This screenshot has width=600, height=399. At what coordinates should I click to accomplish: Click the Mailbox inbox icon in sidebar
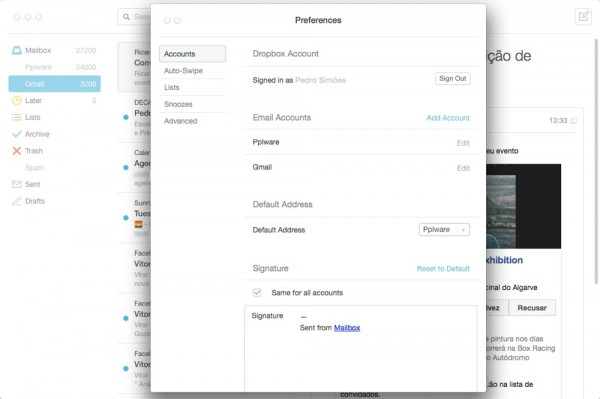pyautogui.click(x=16, y=50)
